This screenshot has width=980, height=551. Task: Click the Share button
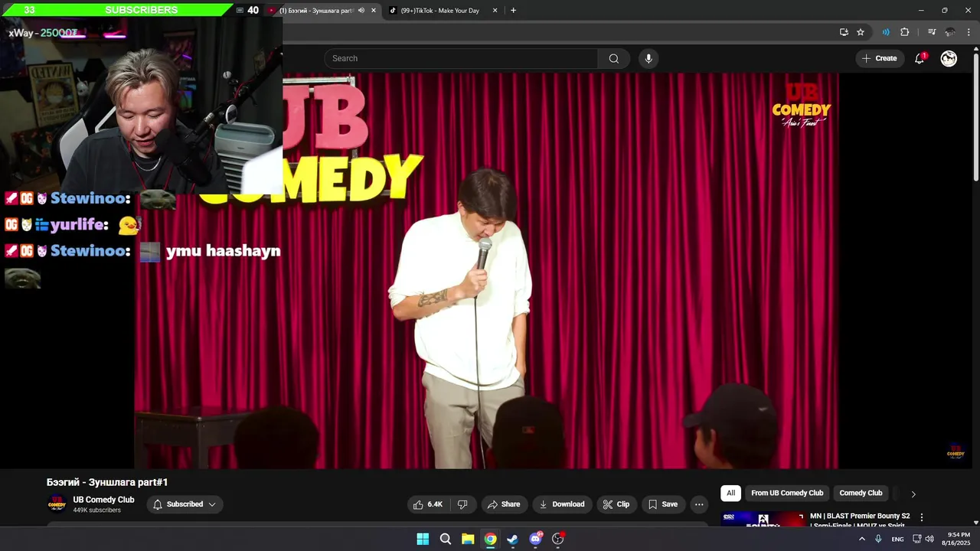coord(504,504)
